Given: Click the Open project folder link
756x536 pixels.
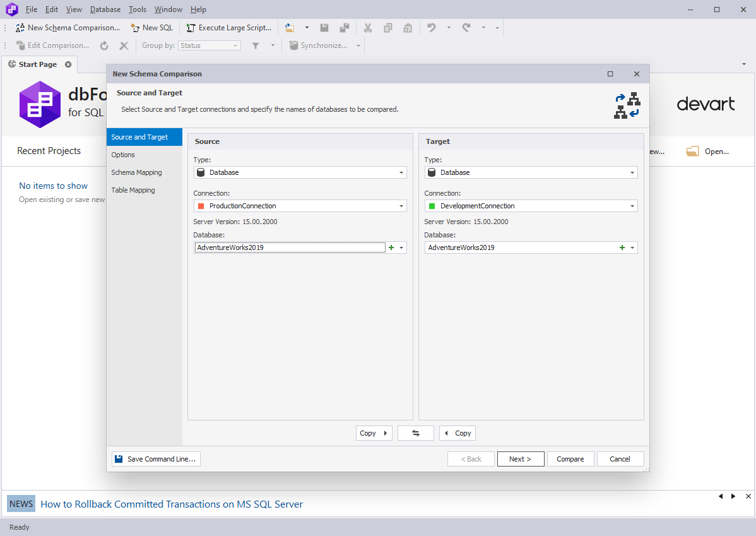Looking at the screenshot, I should click(707, 152).
